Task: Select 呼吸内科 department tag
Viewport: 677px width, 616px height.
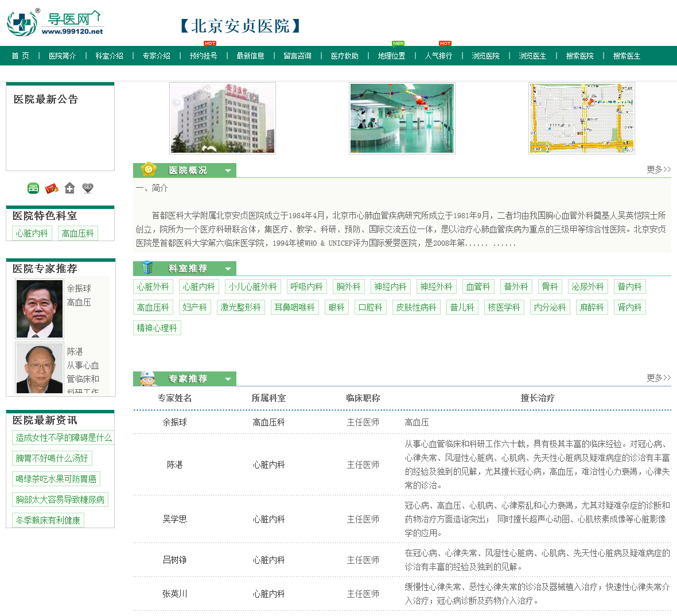Action: tap(306, 287)
